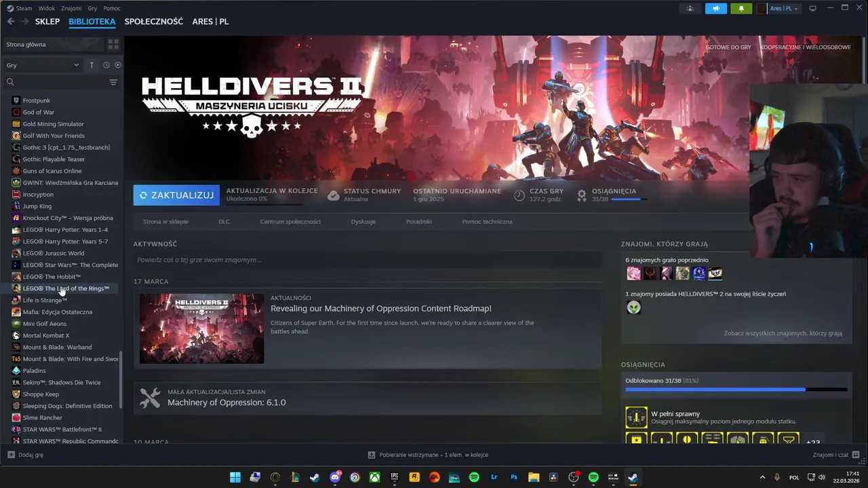Image resolution: width=868 pixels, height=488 pixels.
Task: Click the blue megaphone announcements icon
Action: pyautogui.click(x=715, y=8)
